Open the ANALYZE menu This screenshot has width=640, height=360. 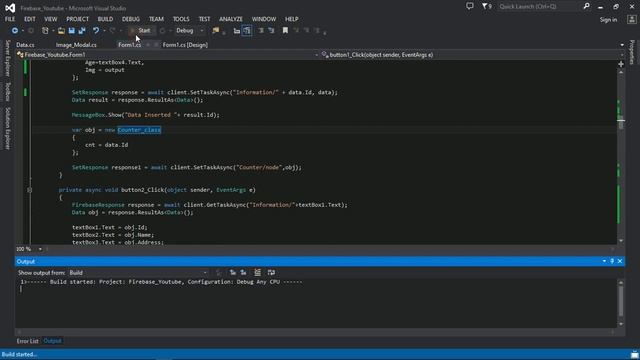pos(231,19)
